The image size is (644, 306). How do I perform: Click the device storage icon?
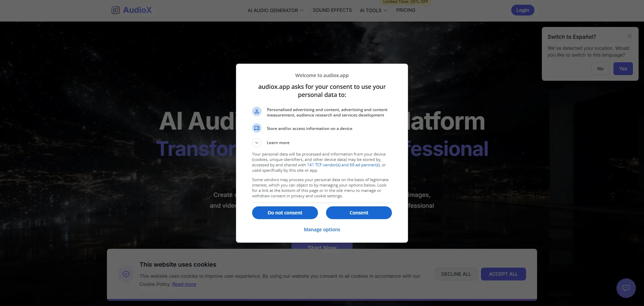(x=257, y=128)
